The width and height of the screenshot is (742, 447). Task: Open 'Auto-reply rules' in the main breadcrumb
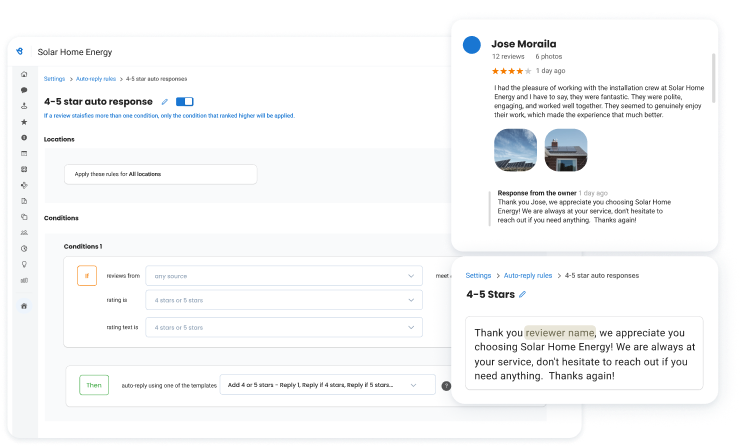click(96, 79)
